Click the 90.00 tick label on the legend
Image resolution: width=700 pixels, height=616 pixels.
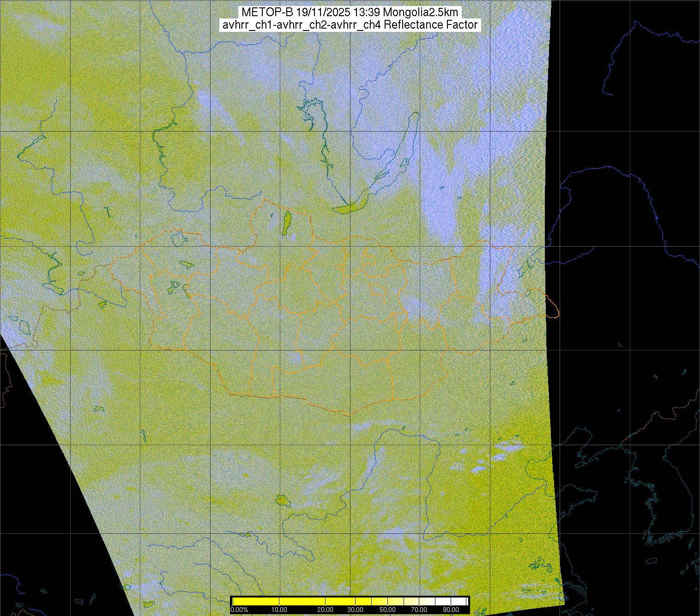pyautogui.click(x=451, y=610)
